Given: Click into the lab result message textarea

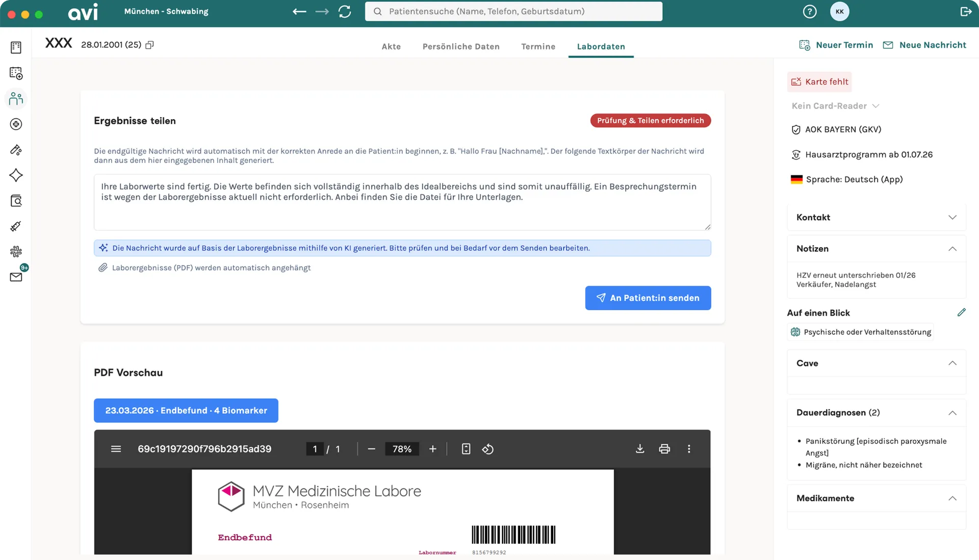Looking at the screenshot, I should [402, 202].
